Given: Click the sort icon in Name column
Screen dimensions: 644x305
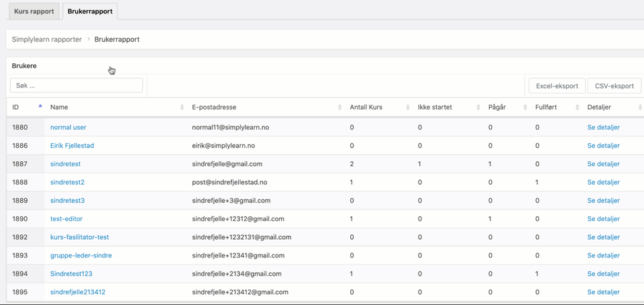Looking at the screenshot, I should [182, 107].
